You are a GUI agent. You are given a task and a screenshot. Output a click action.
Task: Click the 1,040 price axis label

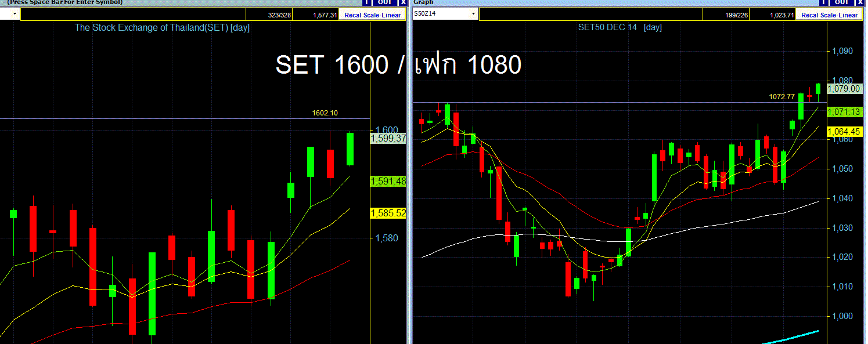pyautogui.click(x=841, y=198)
